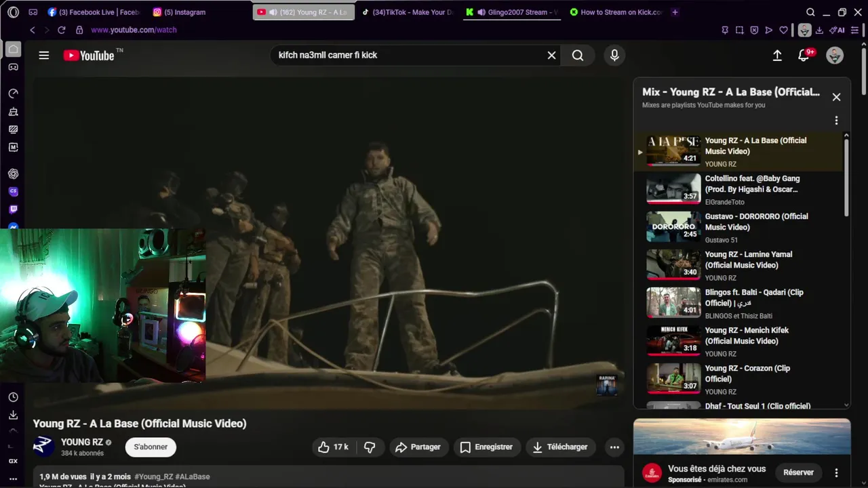Open Aria AI button in browser toolbar
This screenshot has width=868, height=488.
[837, 30]
